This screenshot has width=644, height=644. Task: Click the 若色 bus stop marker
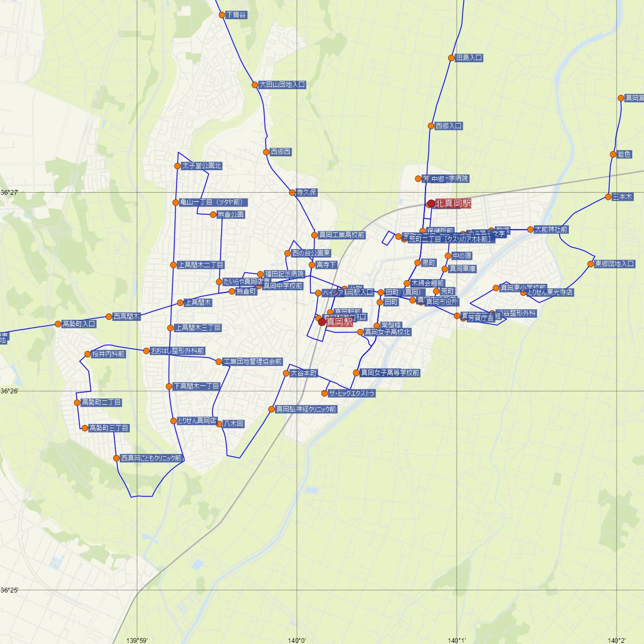pos(613,155)
